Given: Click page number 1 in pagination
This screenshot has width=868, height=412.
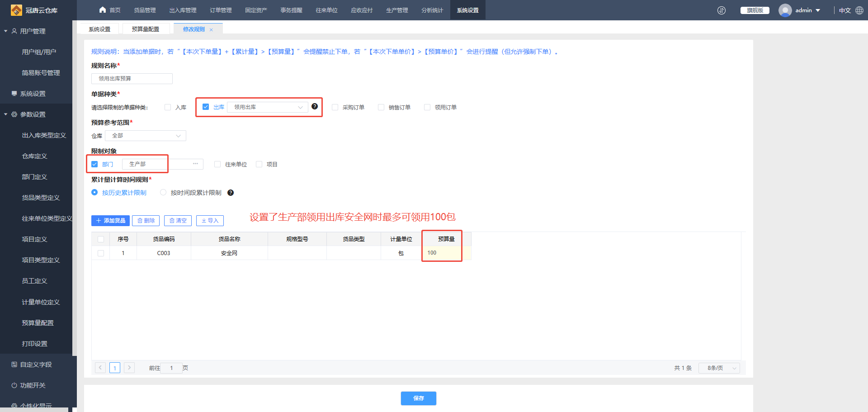Looking at the screenshot, I should click(115, 368).
